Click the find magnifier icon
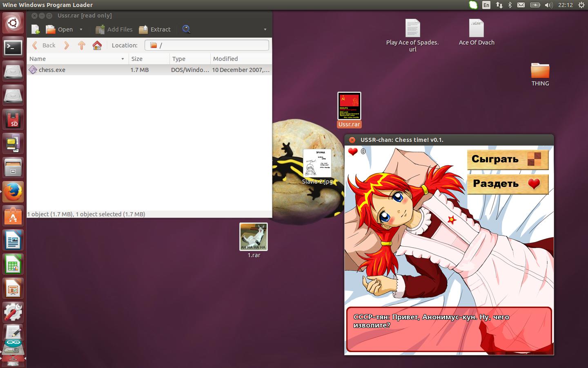Viewport: 588px width, 368px height. coord(186,29)
